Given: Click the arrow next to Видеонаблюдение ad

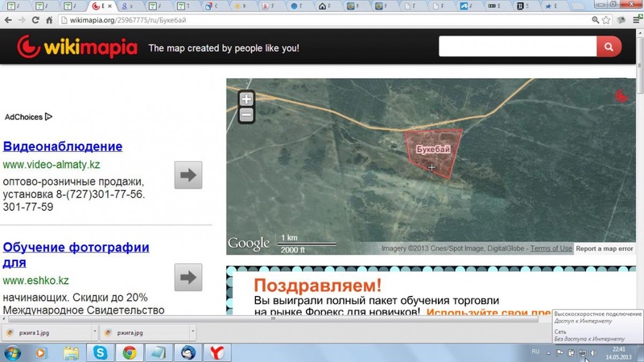Looking at the screenshot, I should click(x=188, y=175).
